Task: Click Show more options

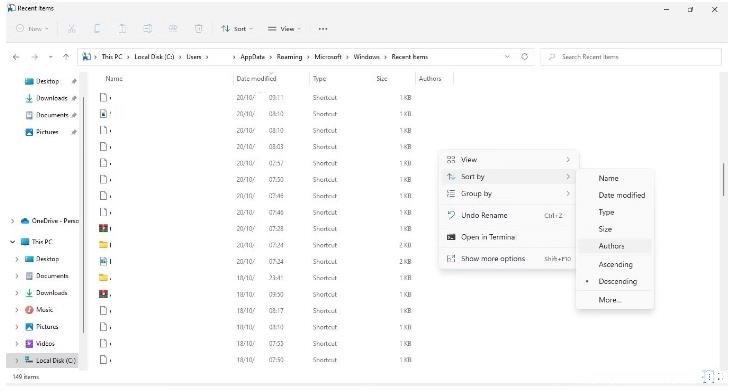Action: pos(508,259)
